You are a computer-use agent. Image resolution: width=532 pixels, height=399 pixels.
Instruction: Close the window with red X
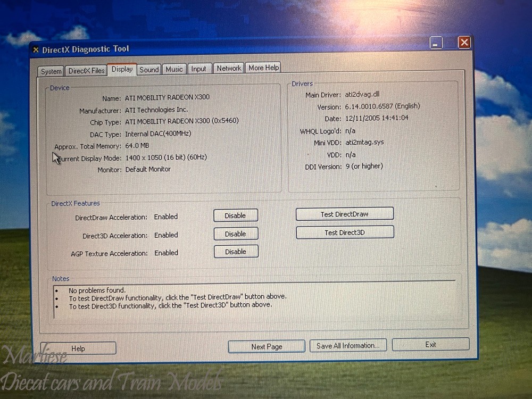click(464, 43)
